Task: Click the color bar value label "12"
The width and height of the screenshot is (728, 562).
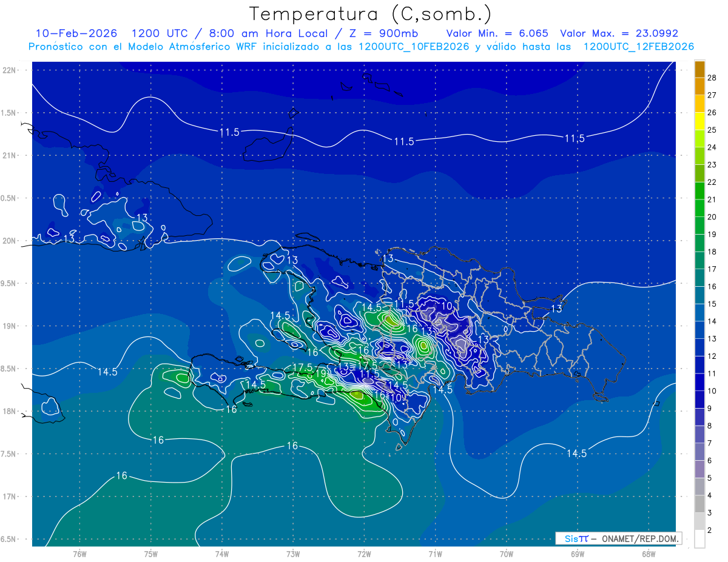Action: pos(712,356)
